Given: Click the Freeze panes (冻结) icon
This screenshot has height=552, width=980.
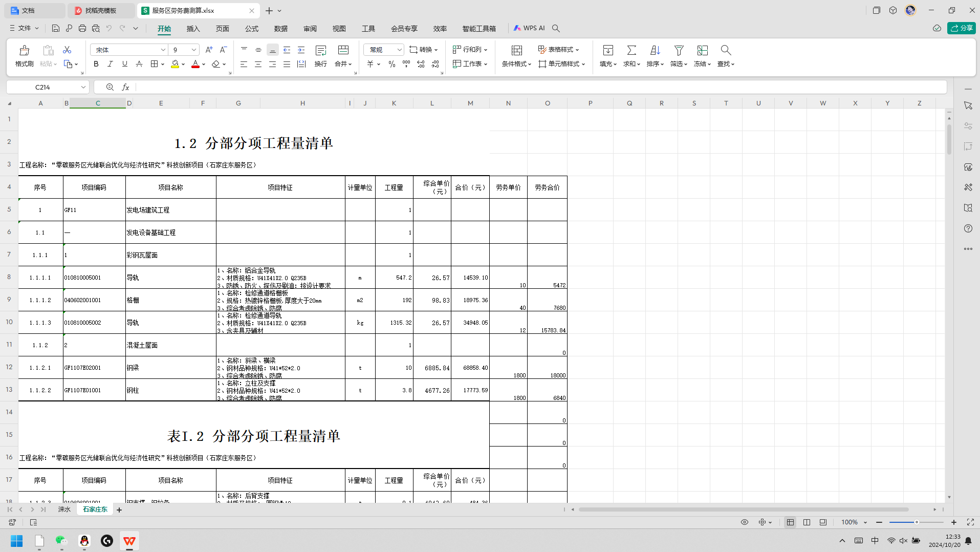Looking at the screenshot, I should (x=702, y=50).
